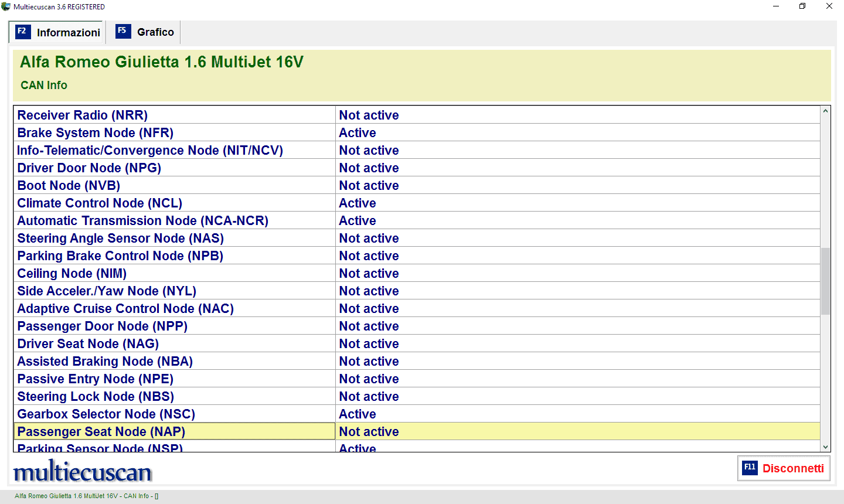Screen dimensions: 844x504
Task: Click the scrollbar up arrow of the node list
Action: pyautogui.click(x=825, y=111)
